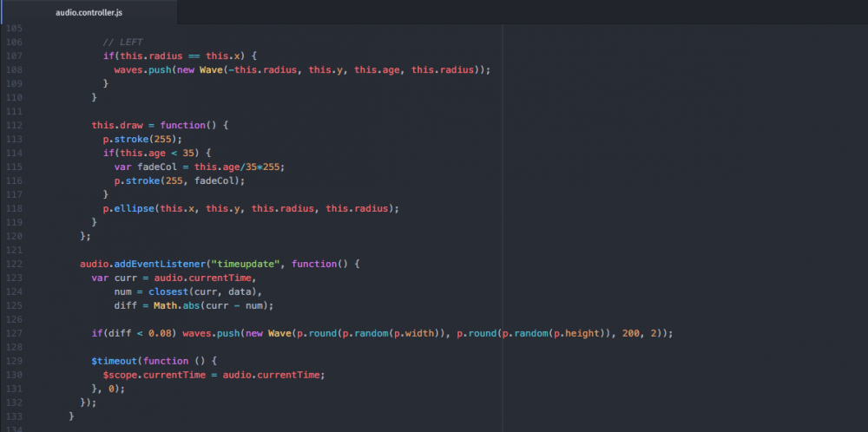868x432 pixels.
Task: Select the audio.controller.js tab
Action: pos(88,13)
